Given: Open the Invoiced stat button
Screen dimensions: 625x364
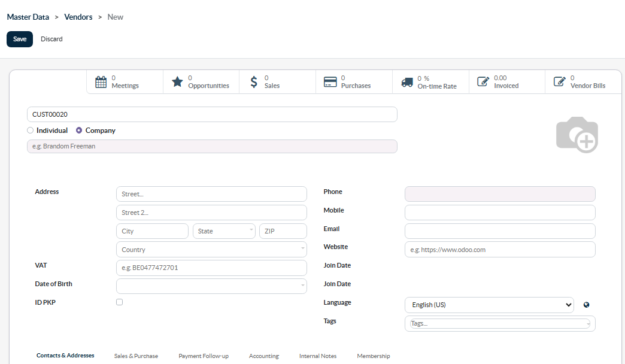Looking at the screenshot, I should point(507,82).
